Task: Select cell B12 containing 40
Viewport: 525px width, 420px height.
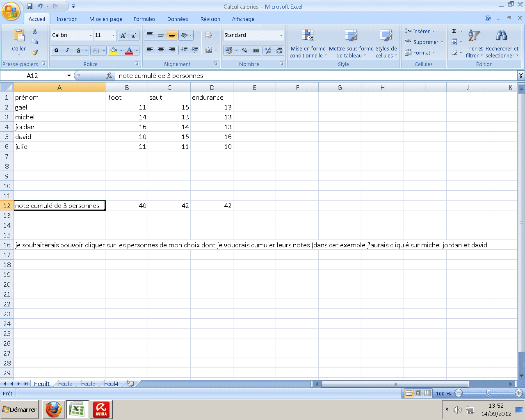Action: pyautogui.click(x=127, y=205)
